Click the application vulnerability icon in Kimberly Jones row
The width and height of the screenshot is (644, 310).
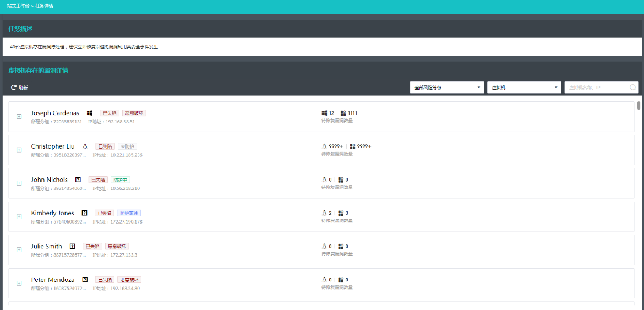click(x=341, y=213)
